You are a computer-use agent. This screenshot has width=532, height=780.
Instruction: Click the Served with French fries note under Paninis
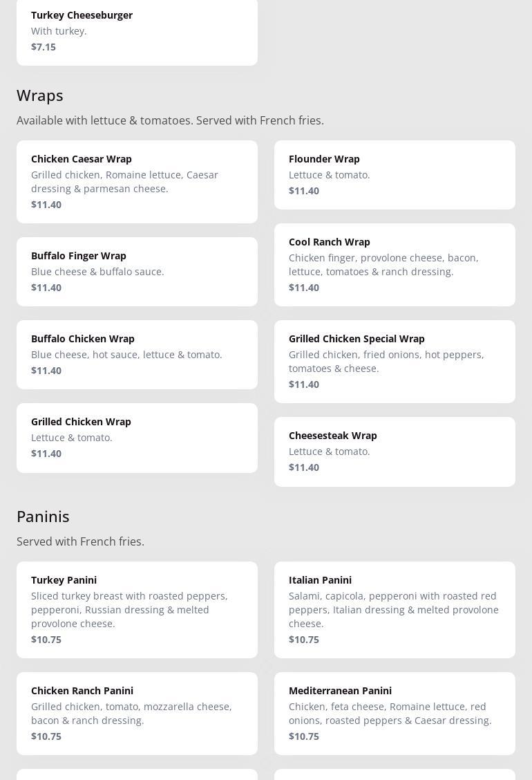click(x=81, y=541)
